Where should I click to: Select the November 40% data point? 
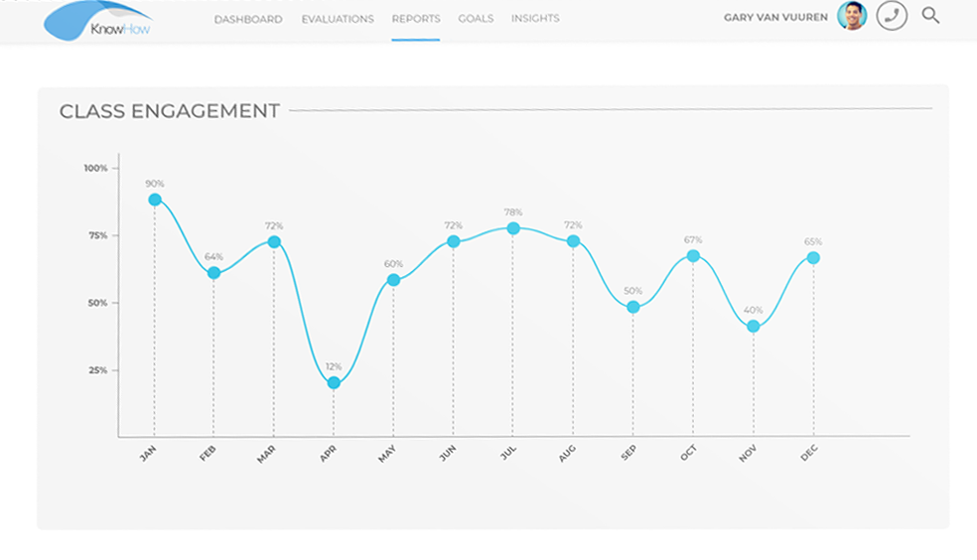coord(754,326)
